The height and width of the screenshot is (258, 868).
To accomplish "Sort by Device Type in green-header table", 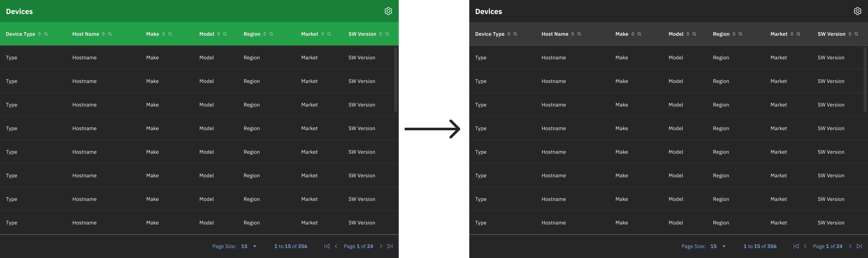I will pos(40,34).
